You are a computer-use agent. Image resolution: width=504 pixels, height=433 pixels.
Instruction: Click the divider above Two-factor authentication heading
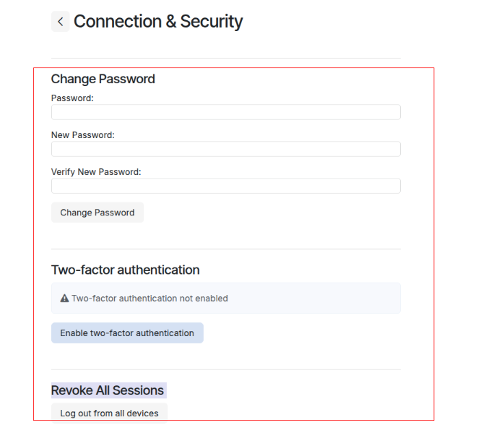pyautogui.click(x=225, y=249)
